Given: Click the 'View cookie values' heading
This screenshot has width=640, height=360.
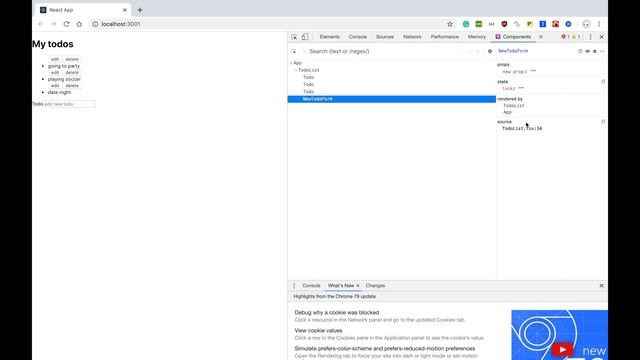Looking at the screenshot, I should click(x=318, y=331).
